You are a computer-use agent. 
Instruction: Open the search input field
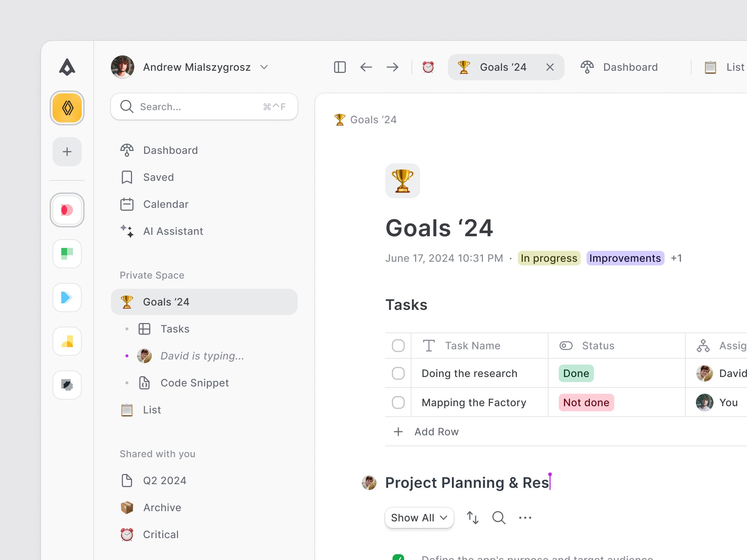205,106
